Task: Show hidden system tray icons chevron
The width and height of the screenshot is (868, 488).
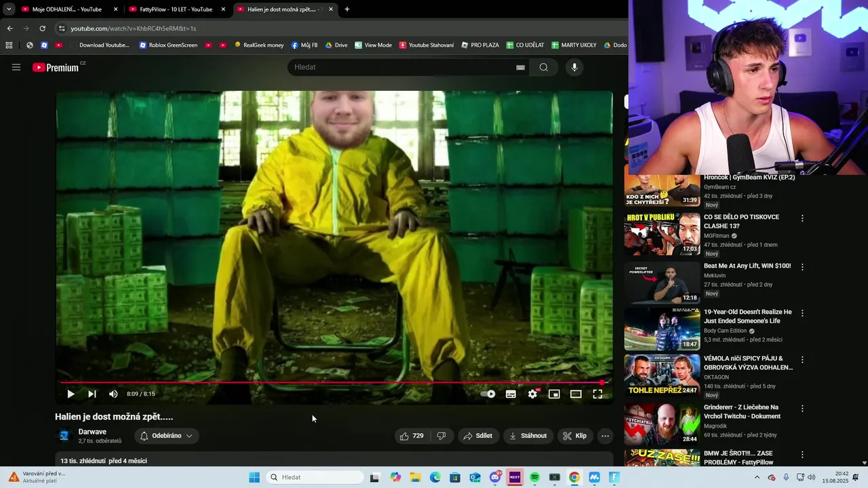Action: (757, 477)
